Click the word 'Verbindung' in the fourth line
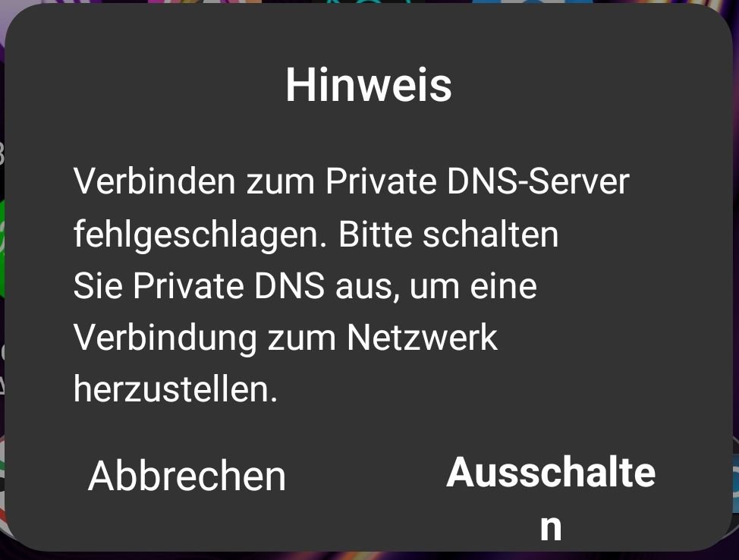Viewport: 739px width, 560px height. point(165,339)
